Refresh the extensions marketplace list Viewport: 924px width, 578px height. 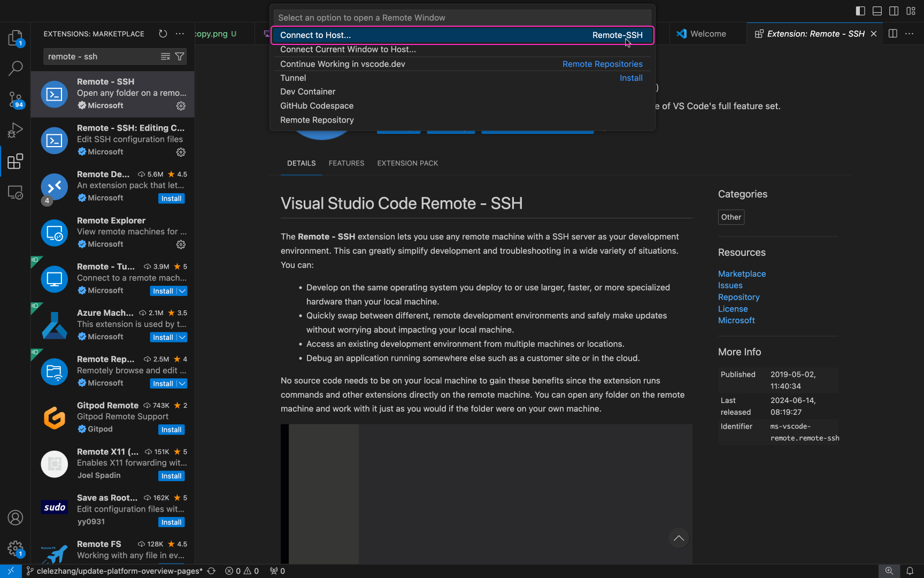[163, 34]
